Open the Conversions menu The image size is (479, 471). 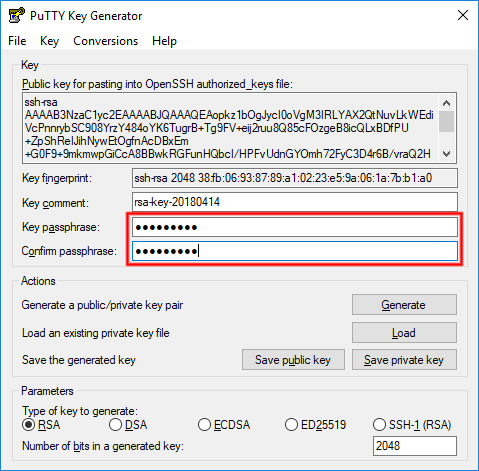(105, 41)
